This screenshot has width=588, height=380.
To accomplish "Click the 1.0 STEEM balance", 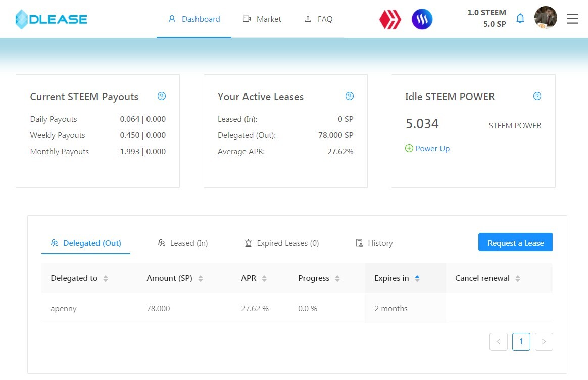I will (x=486, y=12).
